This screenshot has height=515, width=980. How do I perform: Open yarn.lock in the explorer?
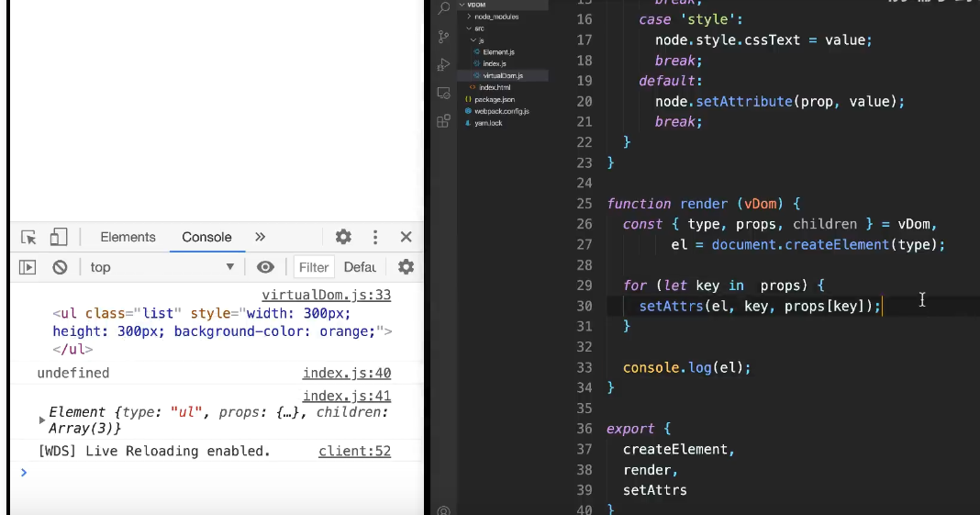[x=487, y=123]
